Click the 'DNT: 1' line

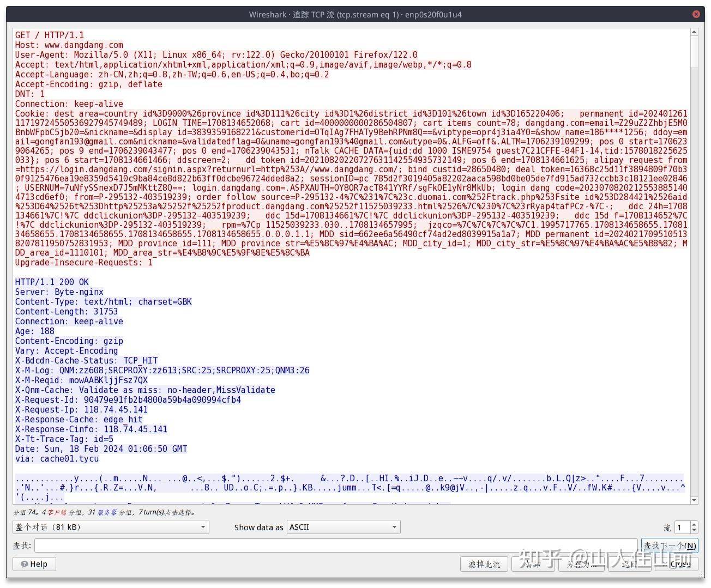point(30,94)
